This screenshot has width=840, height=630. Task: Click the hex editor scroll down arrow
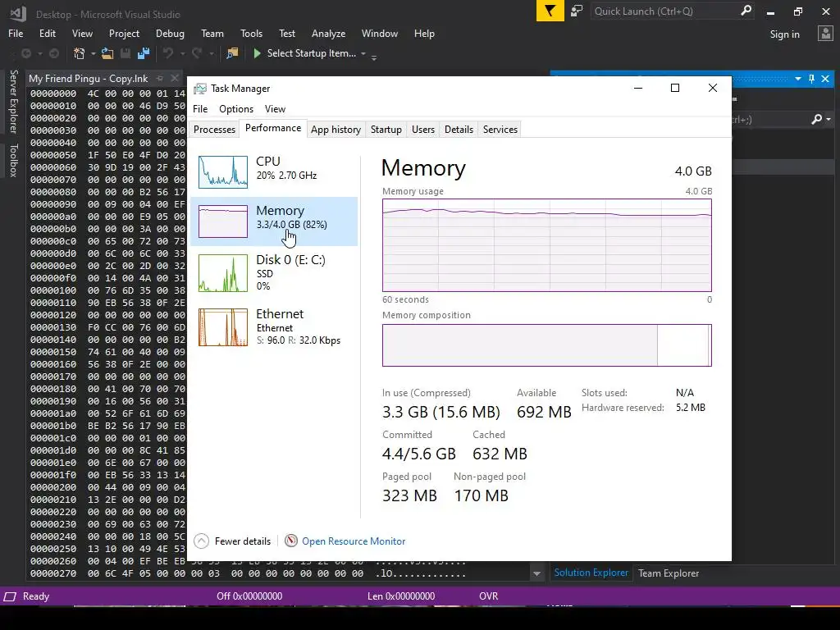pyautogui.click(x=536, y=573)
